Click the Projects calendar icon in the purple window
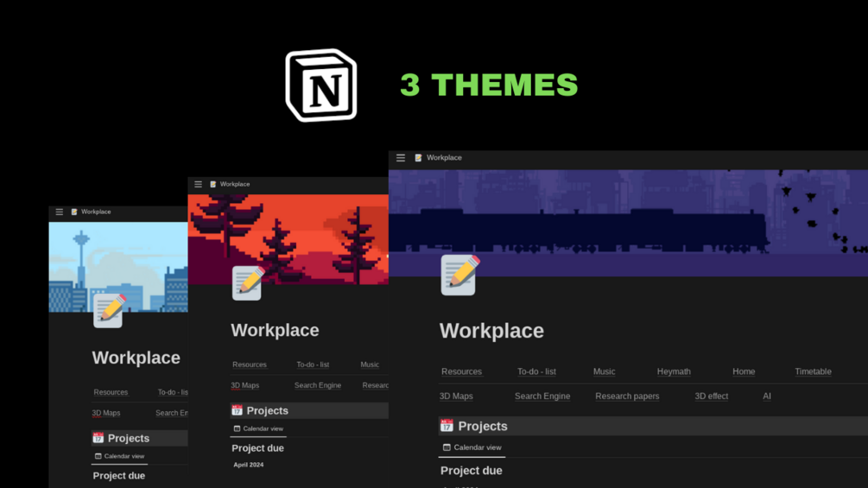 click(x=447, y=426)
